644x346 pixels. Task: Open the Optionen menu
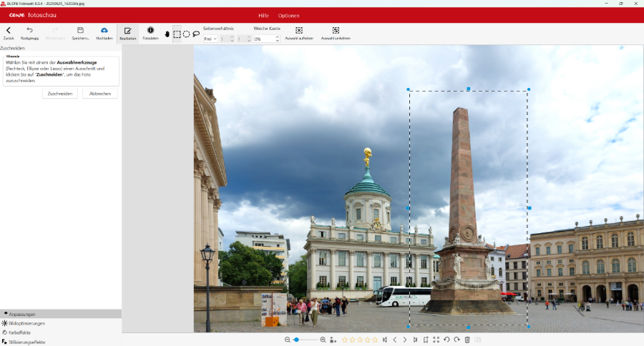point(288,15)
